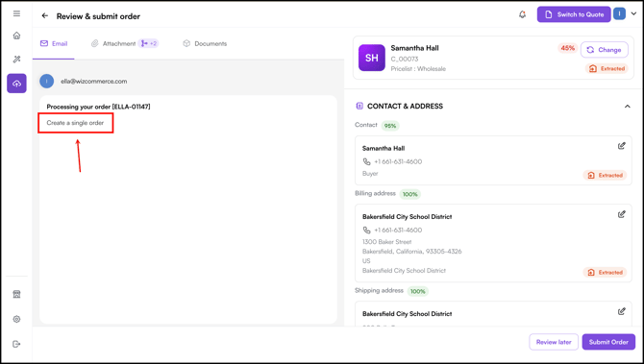Click the 45% confidence badge
The image size is (644, 364).
pos(568,48)
